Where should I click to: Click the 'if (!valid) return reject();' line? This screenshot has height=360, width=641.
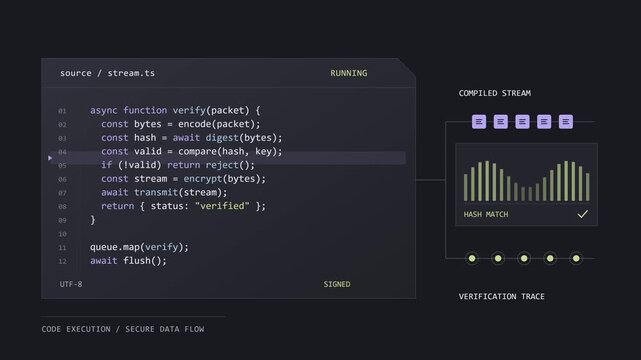[178, 165]
